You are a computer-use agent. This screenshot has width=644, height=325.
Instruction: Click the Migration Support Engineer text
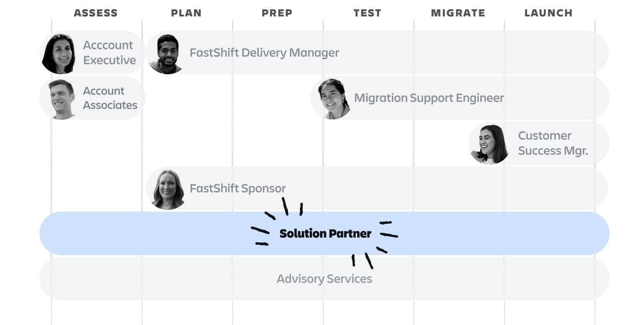[429, 98]
